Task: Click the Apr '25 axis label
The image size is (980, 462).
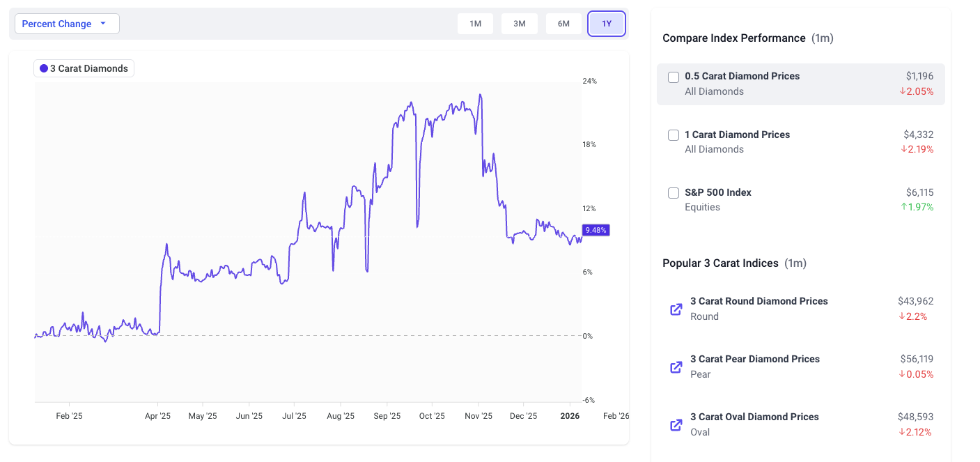Action: pyautogui.click(x=157, y=416)
